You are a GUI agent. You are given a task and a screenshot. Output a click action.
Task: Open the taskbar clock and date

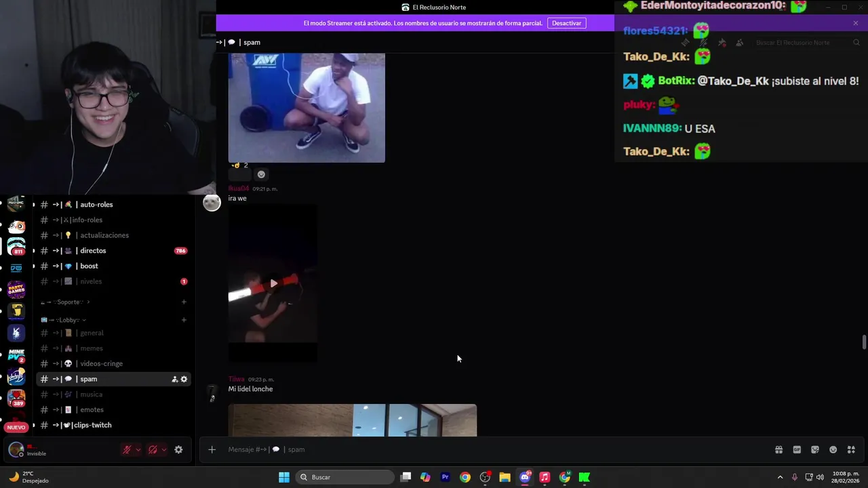pyautogui.click(x=844, y=477)
